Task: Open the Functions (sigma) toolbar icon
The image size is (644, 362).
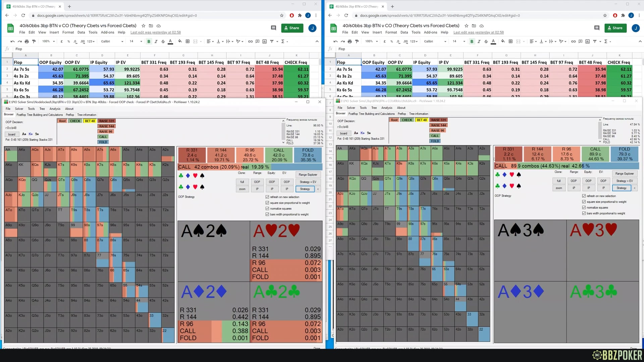Action: [x=284, y=41]
